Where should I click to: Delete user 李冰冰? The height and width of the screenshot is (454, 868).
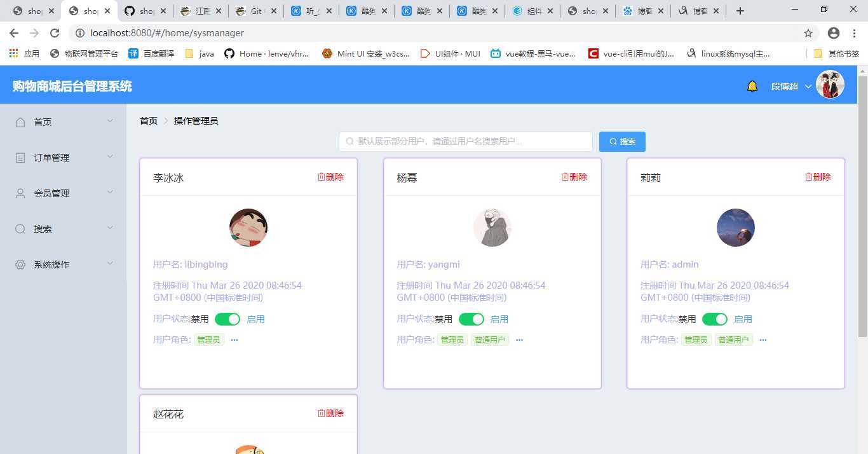pos(330,177)
